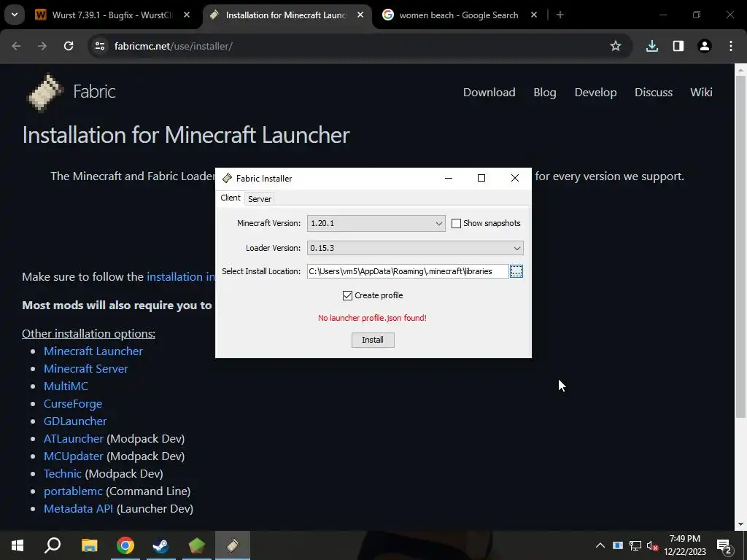The width and height of the screenshot is (747, 560).
Task: Open Windows Start menu
Action: click(x=18, y=545)
